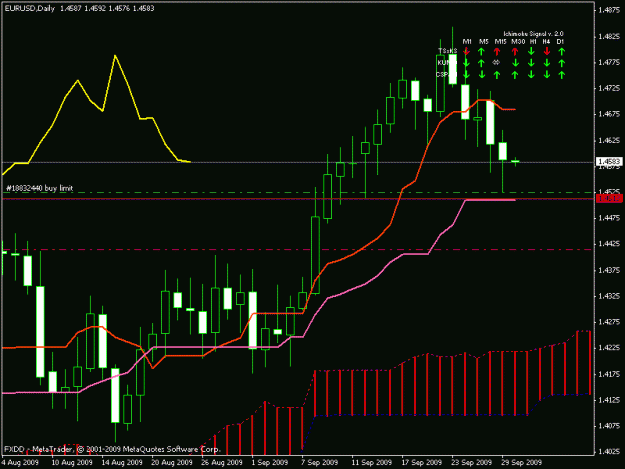The width and height of the screenshot is (625, 469).
Task: Click the 1 Sep 2009 date label
Action: (x=270, y=462)
